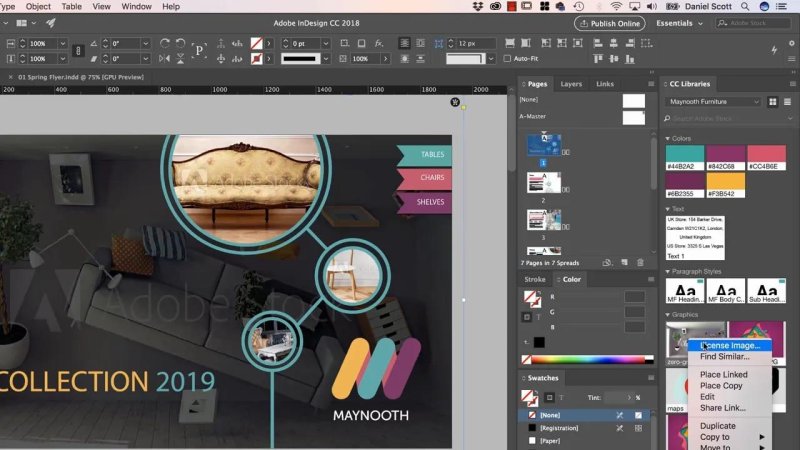The width and height of the screenshot is (800, 450).
Task: Click the rotate 90° clockwise icon
Action: point(164,43)
